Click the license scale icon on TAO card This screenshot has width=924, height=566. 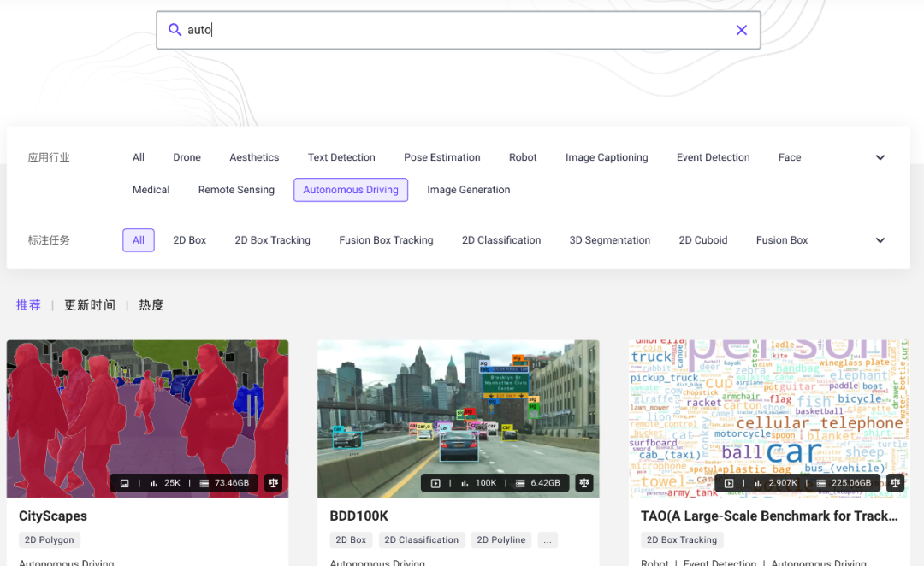[895, 483]
